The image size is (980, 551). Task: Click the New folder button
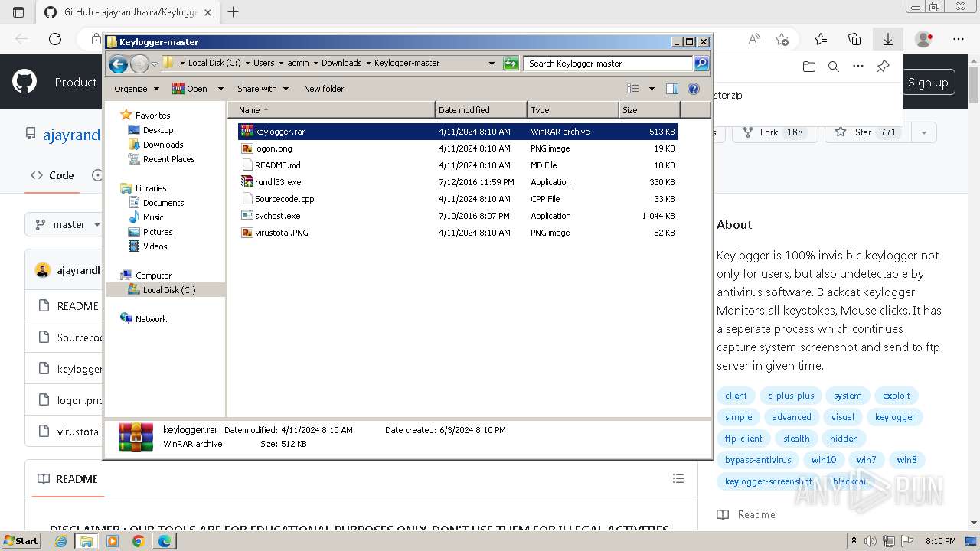click(324, 89)
